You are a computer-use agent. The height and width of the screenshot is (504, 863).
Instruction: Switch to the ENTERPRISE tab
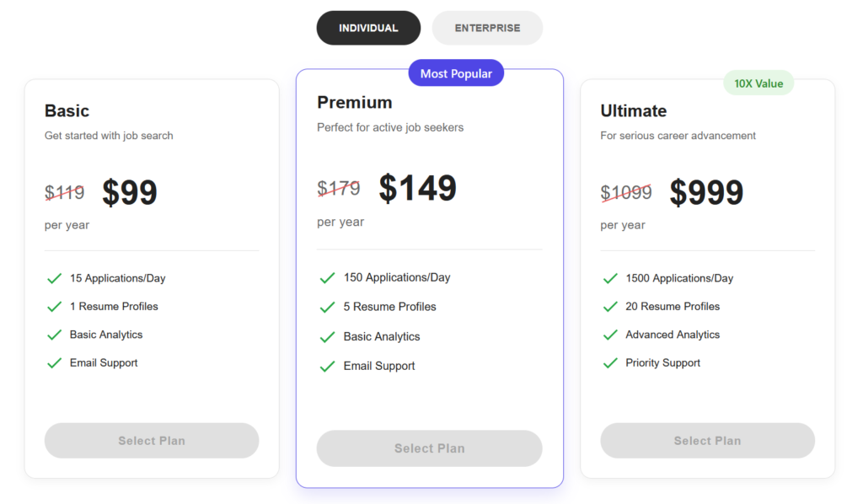point(487,27)
